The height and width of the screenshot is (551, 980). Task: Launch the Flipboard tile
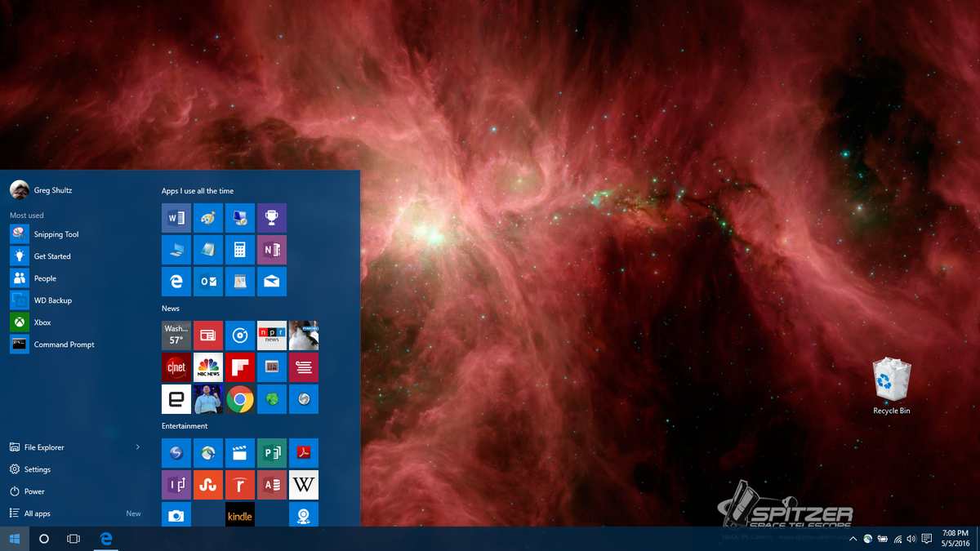click(x=240, y=367)
